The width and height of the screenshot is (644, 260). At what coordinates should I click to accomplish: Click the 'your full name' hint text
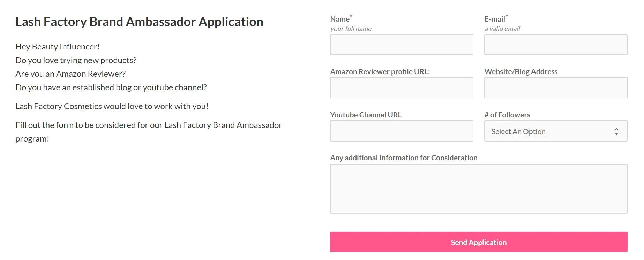(x=351, y=29)
